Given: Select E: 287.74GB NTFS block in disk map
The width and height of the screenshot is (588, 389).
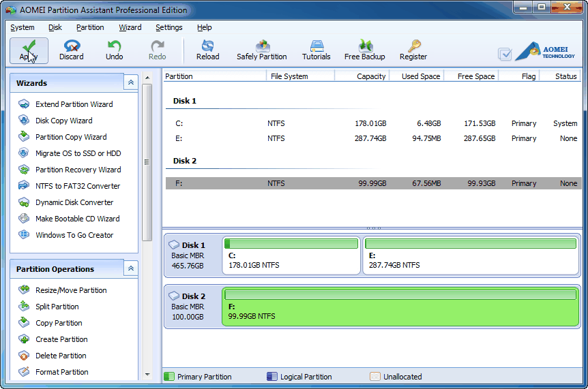Looking at the screenshot, I should 471,255.
